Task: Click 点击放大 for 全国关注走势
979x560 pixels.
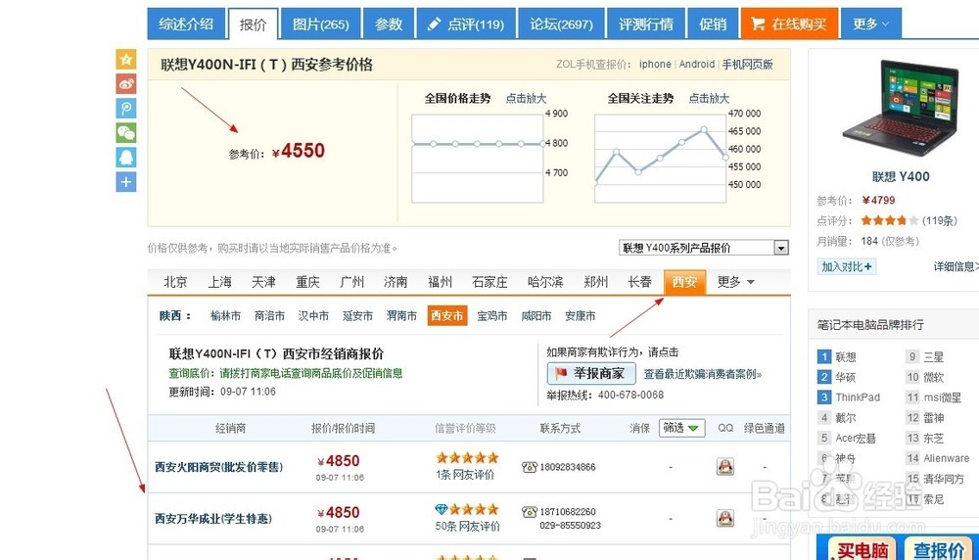Action: 709,98
